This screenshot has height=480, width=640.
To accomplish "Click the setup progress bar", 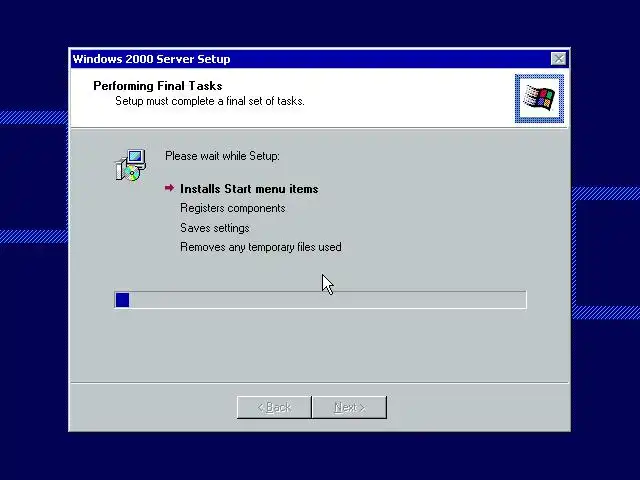I will 320,300.
